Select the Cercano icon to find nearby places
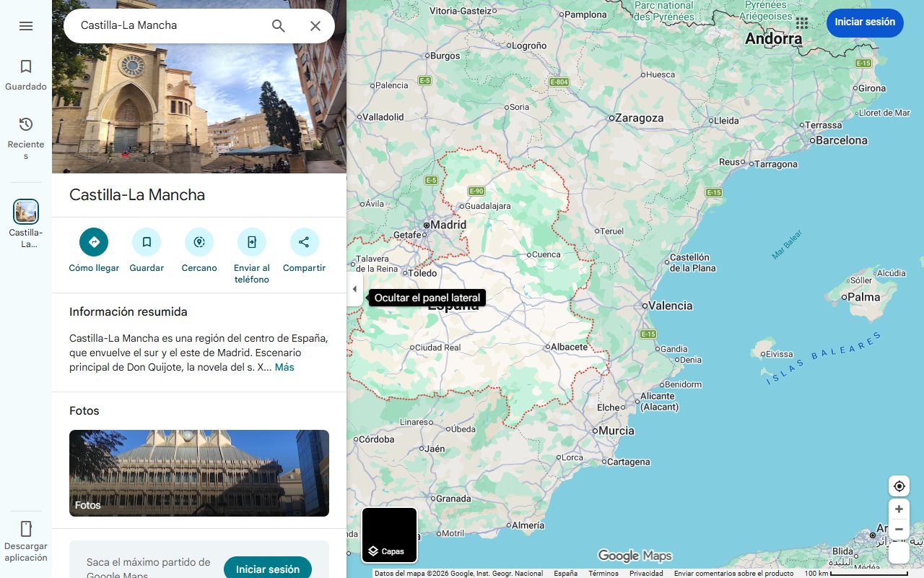This screenshot has height=578, width=924. (199, 242)
